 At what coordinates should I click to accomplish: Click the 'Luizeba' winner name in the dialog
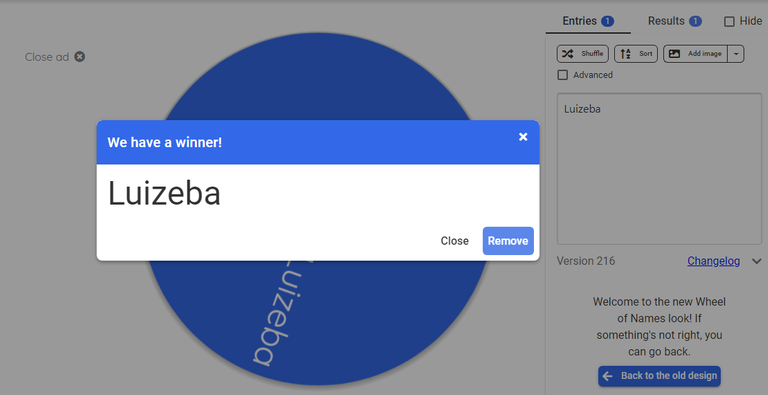click(164, 193)
